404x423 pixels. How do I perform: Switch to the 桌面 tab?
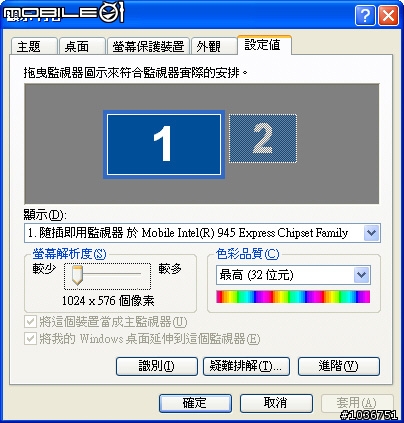click(82, 47)
